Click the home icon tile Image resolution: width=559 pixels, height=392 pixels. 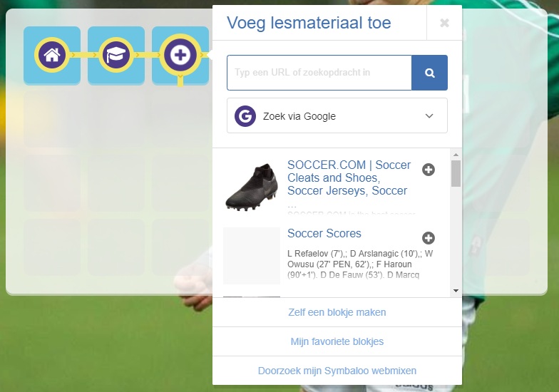(x=52, y=55)
